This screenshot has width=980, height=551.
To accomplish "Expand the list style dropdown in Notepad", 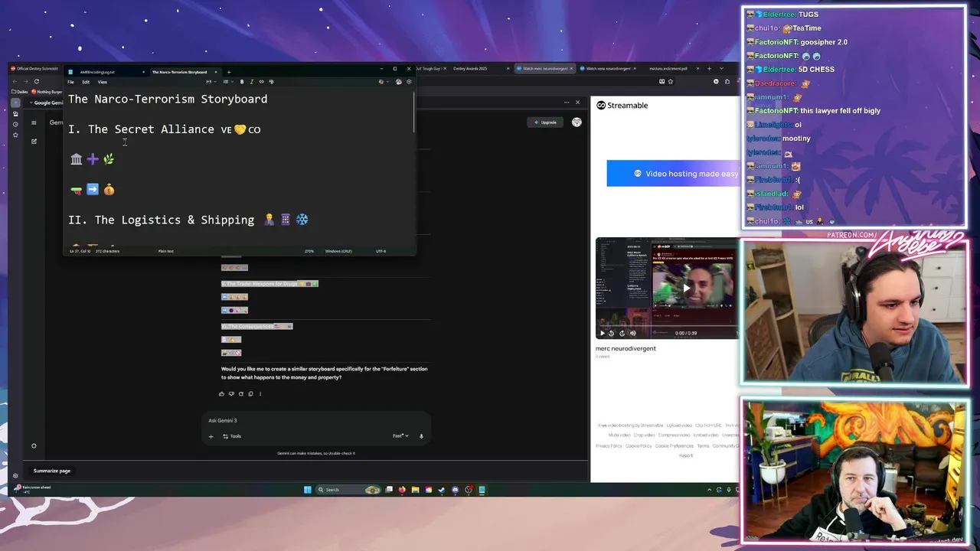I will (228, 82).
